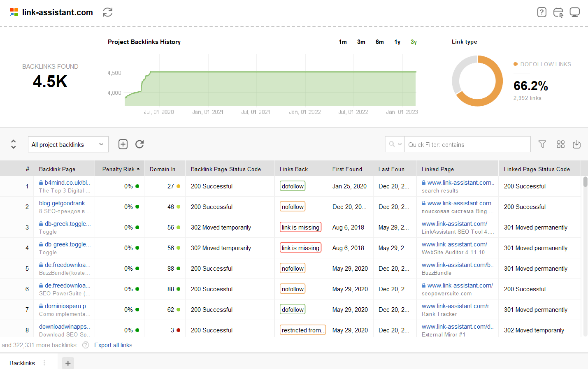Click the domain InLink value 27
Image resolution: width=588 pixels, height=369 pixels.
tap(171, 186)
